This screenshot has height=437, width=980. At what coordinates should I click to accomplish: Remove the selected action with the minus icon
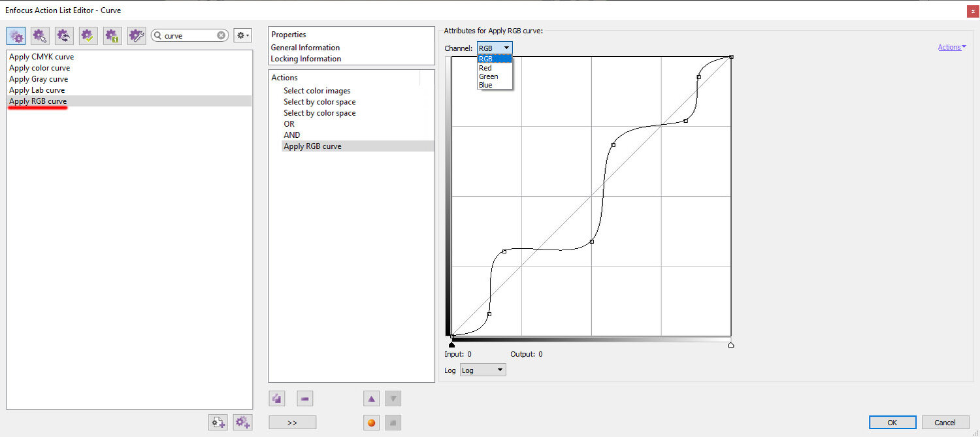(305, 398)
